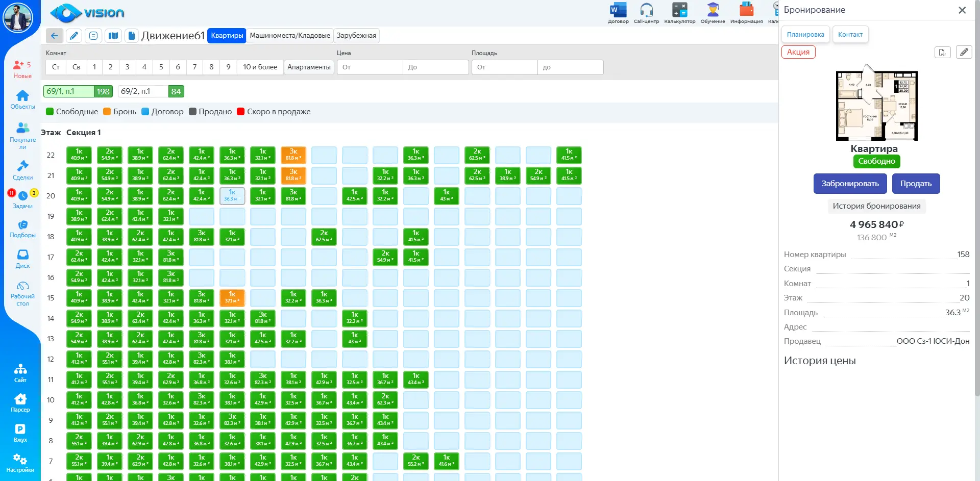Open the map view icon in toolbar
The width and height of the screenshot is (980, 481).
point(113,36)
